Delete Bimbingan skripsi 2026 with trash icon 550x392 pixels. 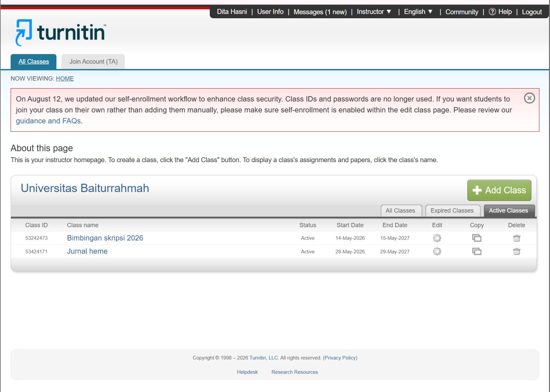[517, 238]
